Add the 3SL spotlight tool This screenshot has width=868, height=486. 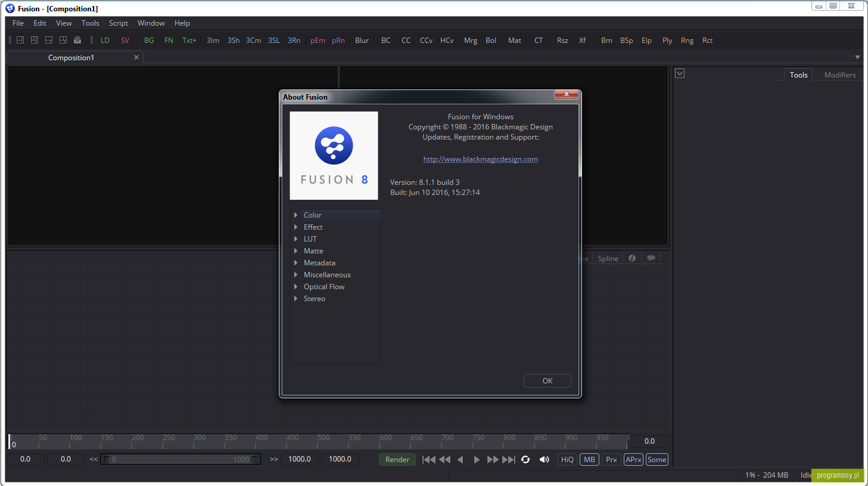(x=274, y=41)
